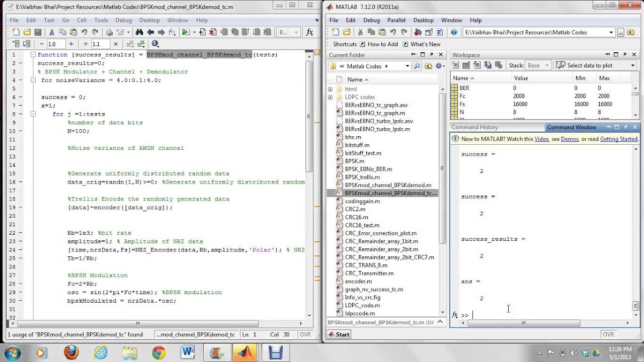This screenshot has width=644, height=362.
Task: Create new file in the editor toolbar
Action: tap(16, 32)
